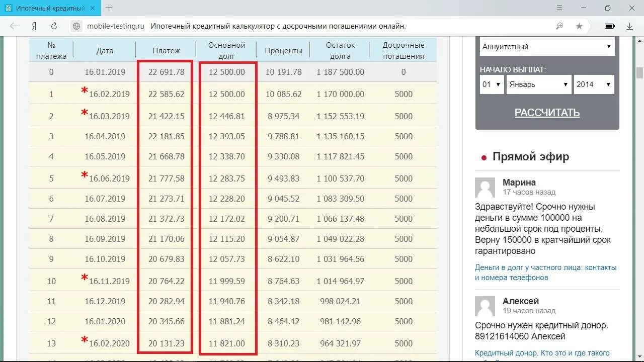Viewport: 644px width, 362px height.
Task: Open the zoom magnifier icon
Action: tap(559, 26)
